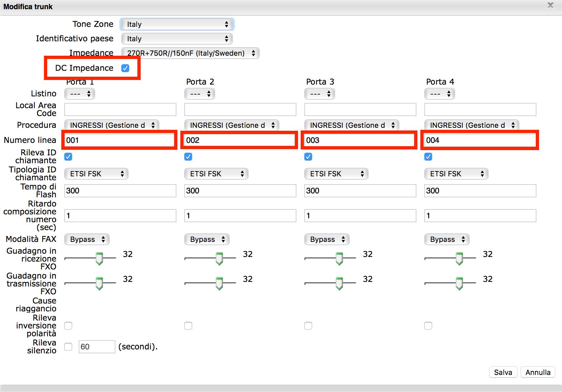Click the Local Area Code field for Porta 3
This screenshot has width=562, height=392.
[360, 109]
